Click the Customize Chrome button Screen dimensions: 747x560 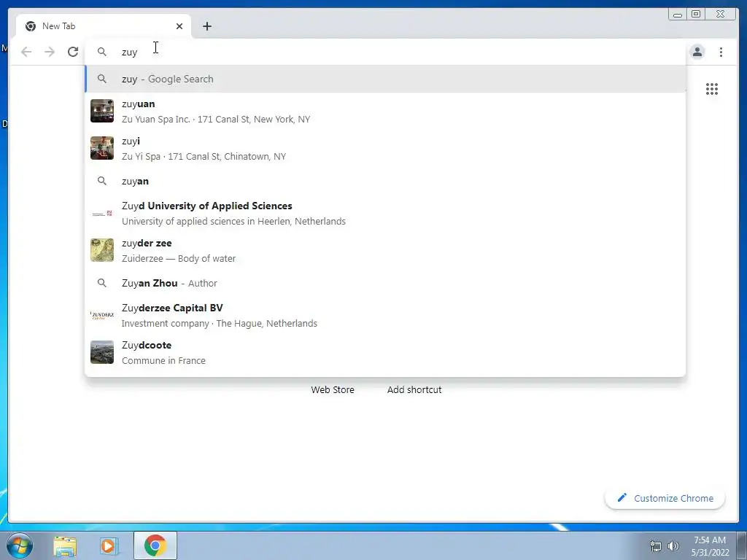point(665,498)
